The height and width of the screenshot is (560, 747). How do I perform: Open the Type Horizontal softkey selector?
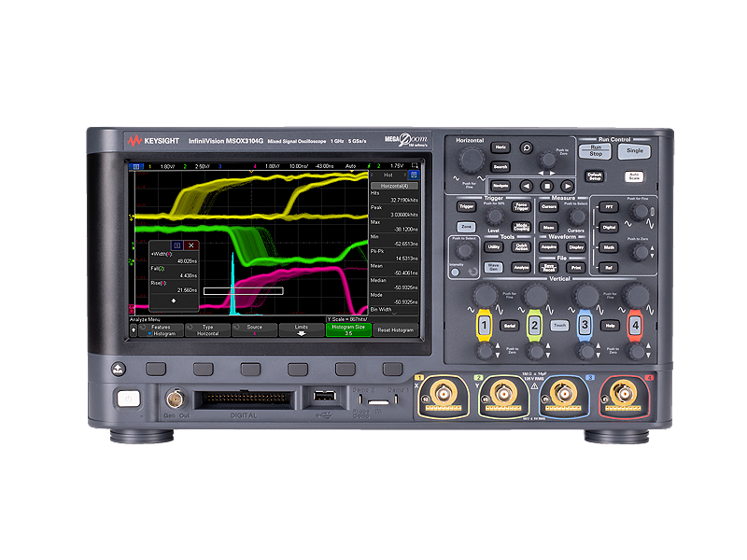tap(207, 330)
